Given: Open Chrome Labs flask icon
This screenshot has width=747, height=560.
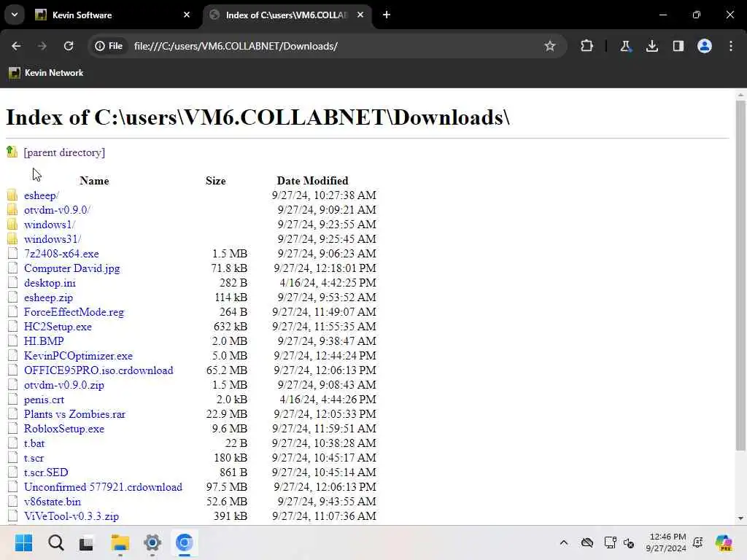Looking at the screenshot, I should [625, 46].
